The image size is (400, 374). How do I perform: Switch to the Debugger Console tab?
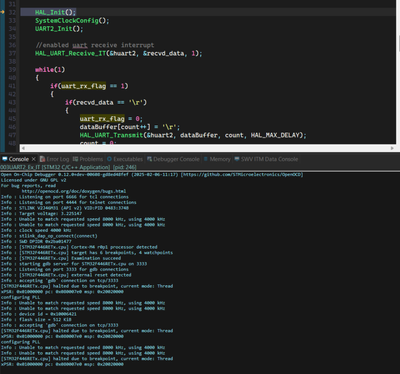click(x=173, y=159)
